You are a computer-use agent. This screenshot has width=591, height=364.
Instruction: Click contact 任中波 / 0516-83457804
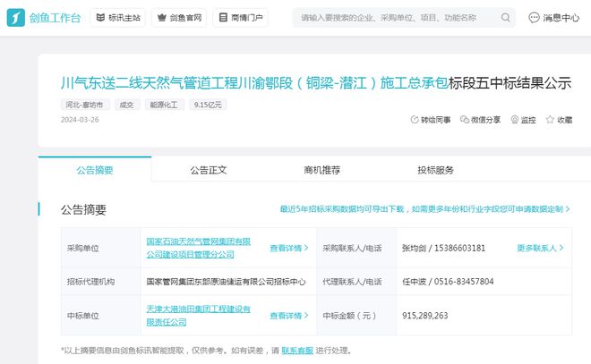[448, 282]
